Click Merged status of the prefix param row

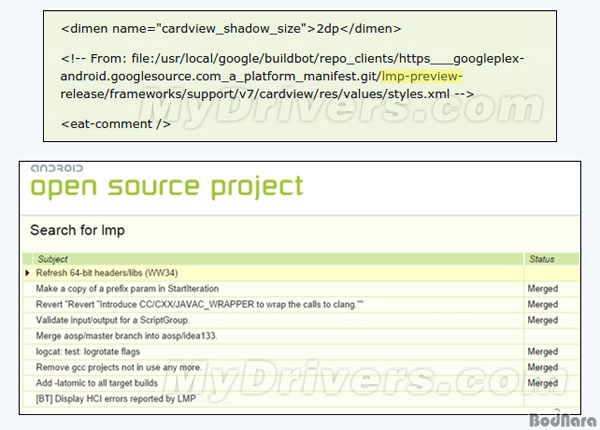543,289
